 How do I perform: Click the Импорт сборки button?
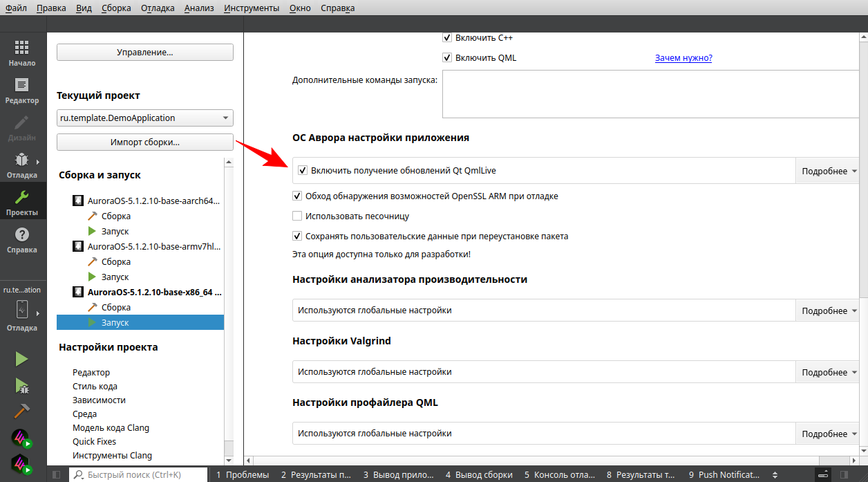[144, 142]
